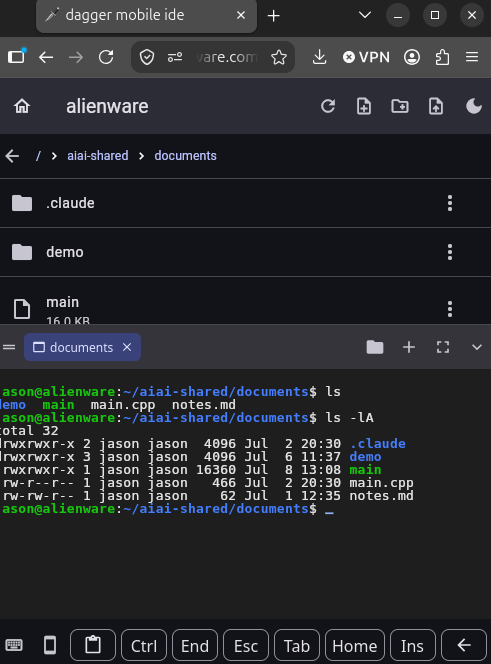Click "total 32" terminal line
The width and height of the screenshot is (491, 664).
(29, 431)
